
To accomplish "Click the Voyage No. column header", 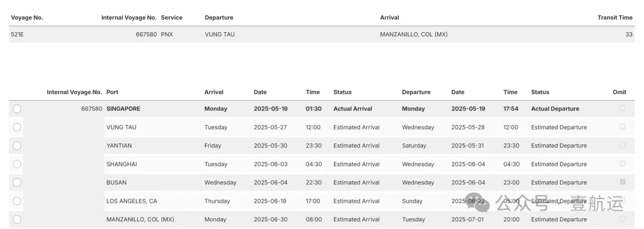I will pyautogui.click(x=27, y=18).
